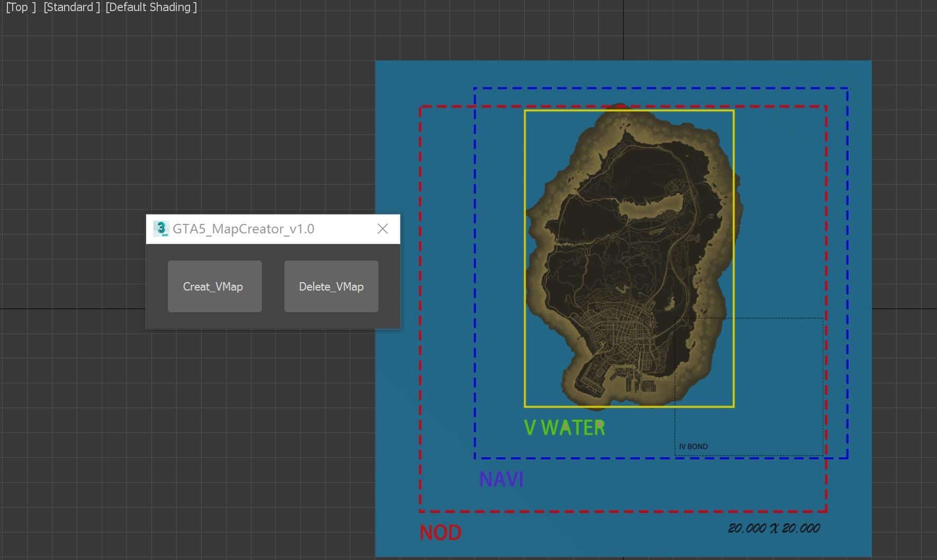937x560 pixels.
Task: Click the blue NAVI label
Action: point(501,480)
